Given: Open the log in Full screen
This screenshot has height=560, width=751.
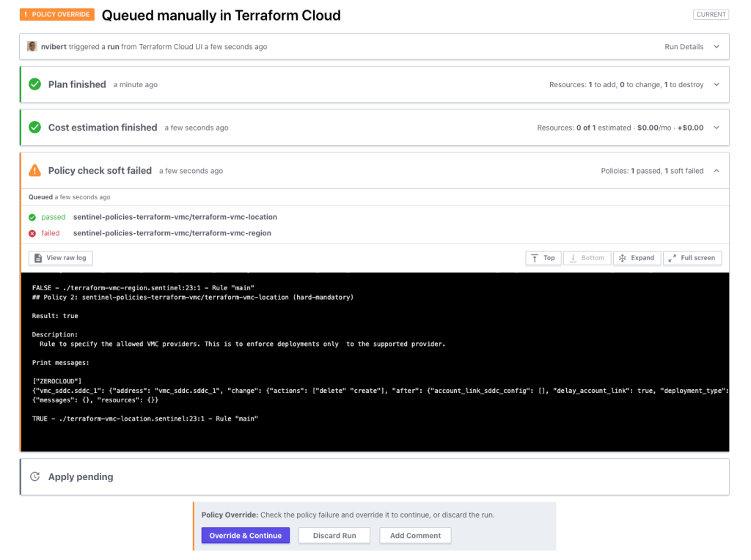Looking at the screenshot, I should [692, 258].
